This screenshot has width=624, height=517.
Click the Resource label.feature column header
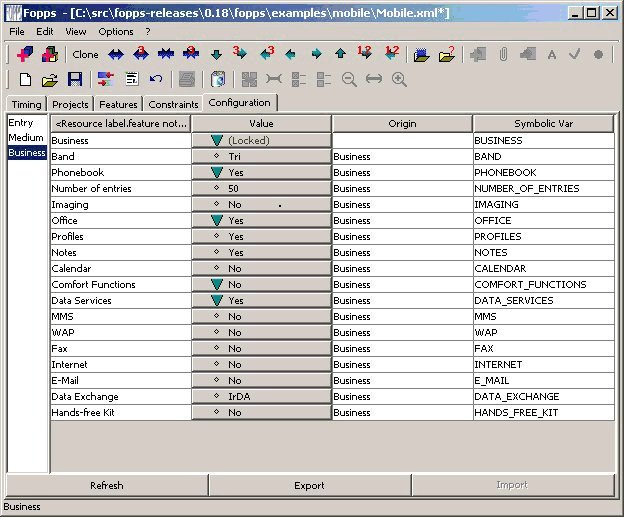pyautogui.click(x=121, y=124)
